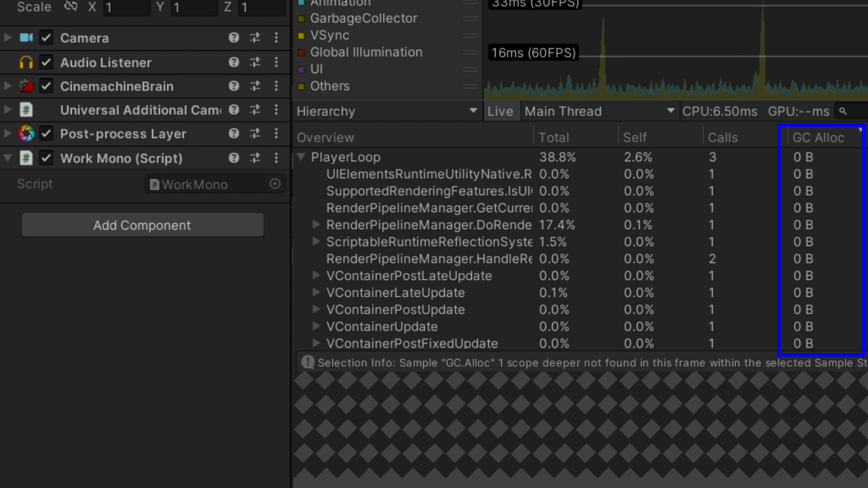
Task: Open presets for Universal Additional Camera Data
Action: click(x=255, y=110)
